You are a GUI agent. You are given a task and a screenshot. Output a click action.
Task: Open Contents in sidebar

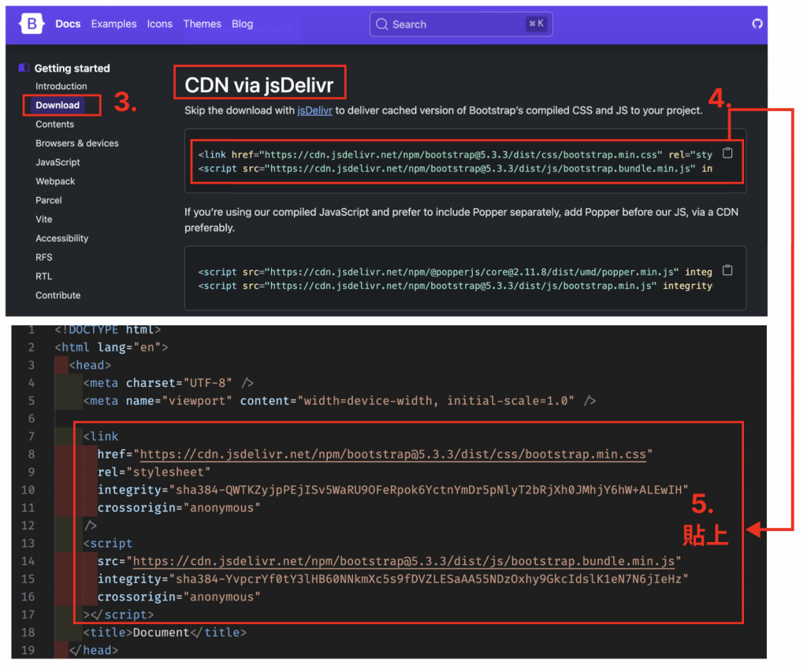[x=54, y=124]
